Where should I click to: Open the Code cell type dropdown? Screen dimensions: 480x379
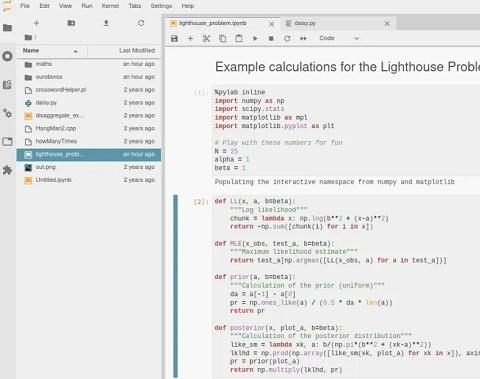339,38
